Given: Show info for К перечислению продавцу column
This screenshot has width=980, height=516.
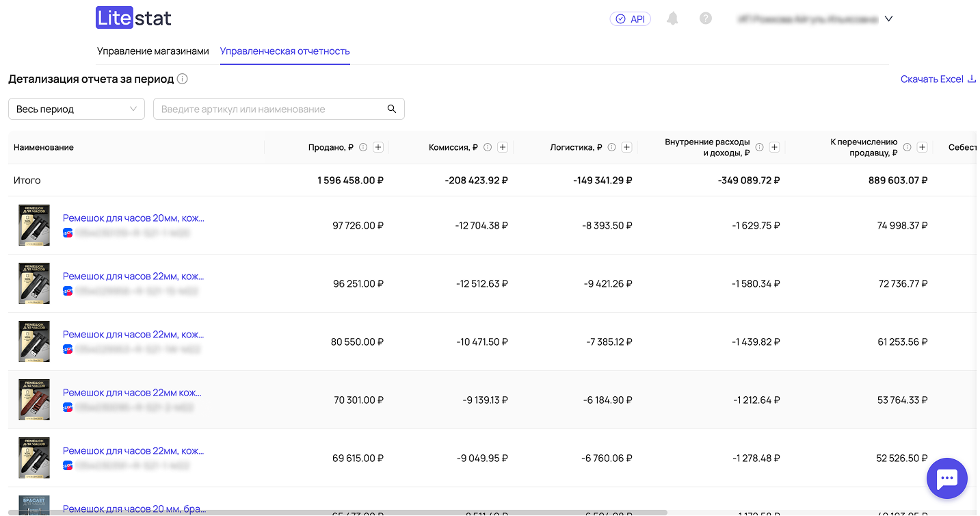Looking at the screenshot, I should click(x=907, y=147).
